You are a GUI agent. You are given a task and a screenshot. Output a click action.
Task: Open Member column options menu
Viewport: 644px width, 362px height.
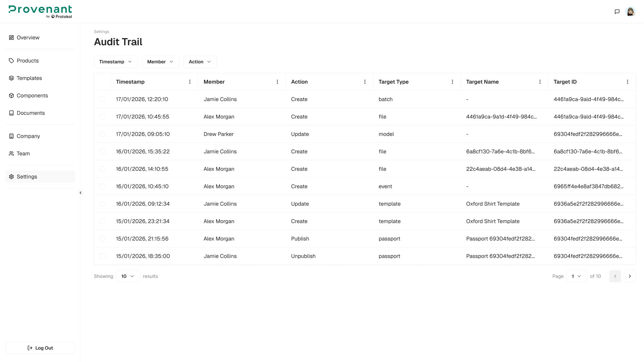[277, 82]
